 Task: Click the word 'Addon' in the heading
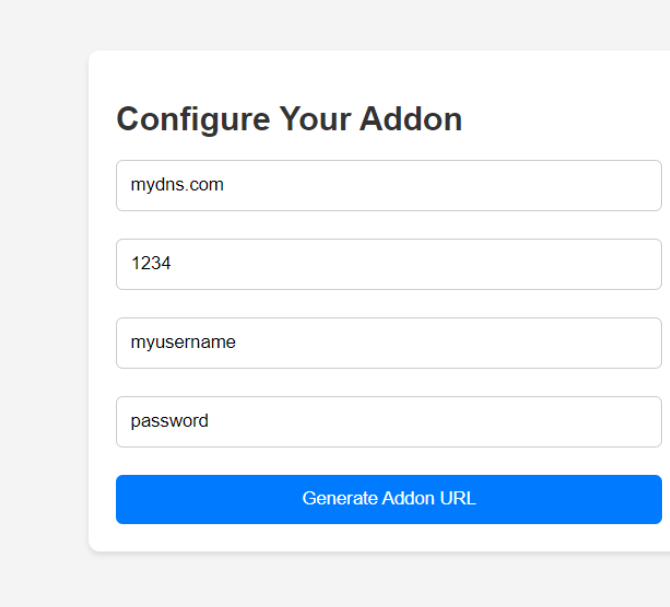click(411, 119)
